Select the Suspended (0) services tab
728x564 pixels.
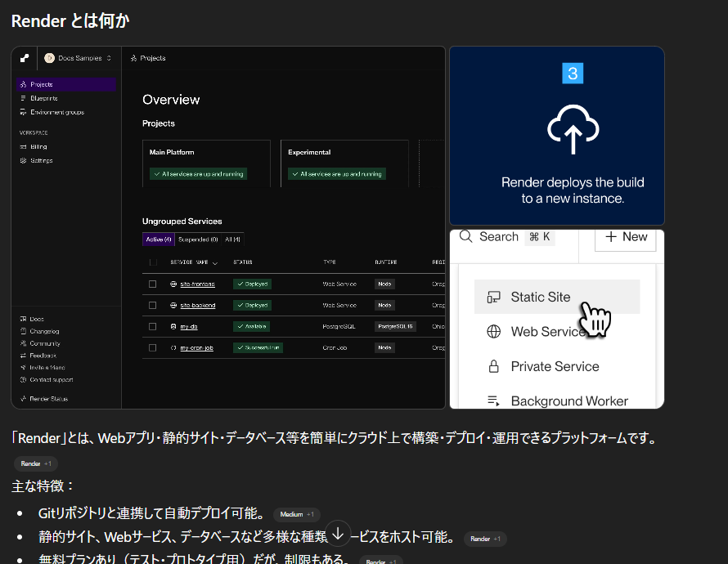pos(198,239)
